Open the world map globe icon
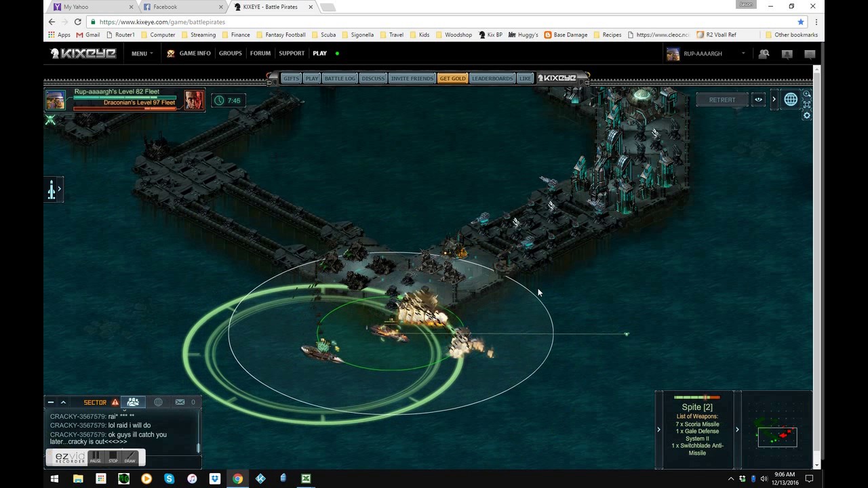The height and width of the screenshot is (488, 868). click(791, 100)
